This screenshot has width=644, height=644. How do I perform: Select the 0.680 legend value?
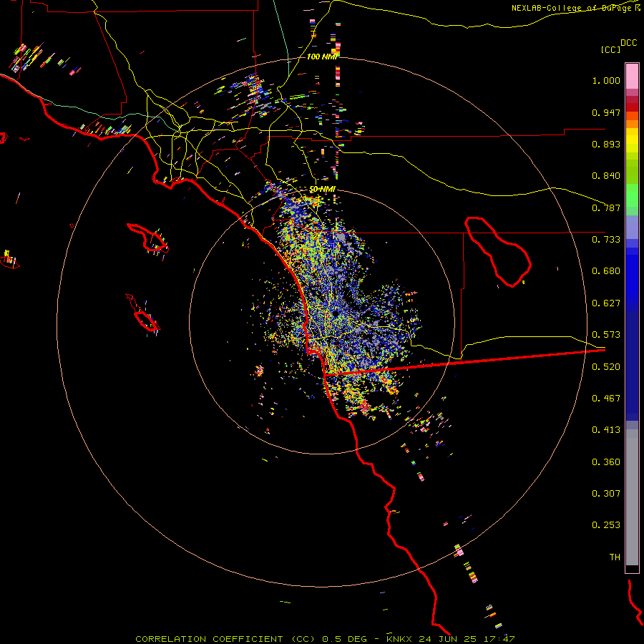(x=606, y=271)
